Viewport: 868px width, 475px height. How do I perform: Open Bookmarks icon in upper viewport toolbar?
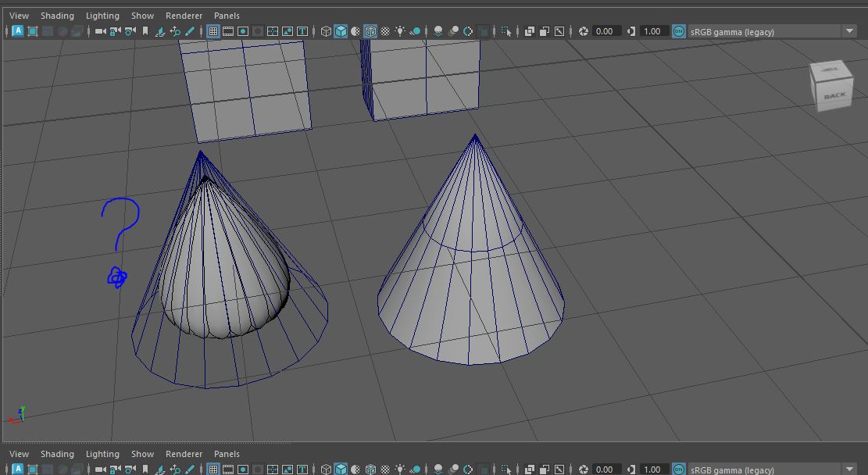point(145,31)
